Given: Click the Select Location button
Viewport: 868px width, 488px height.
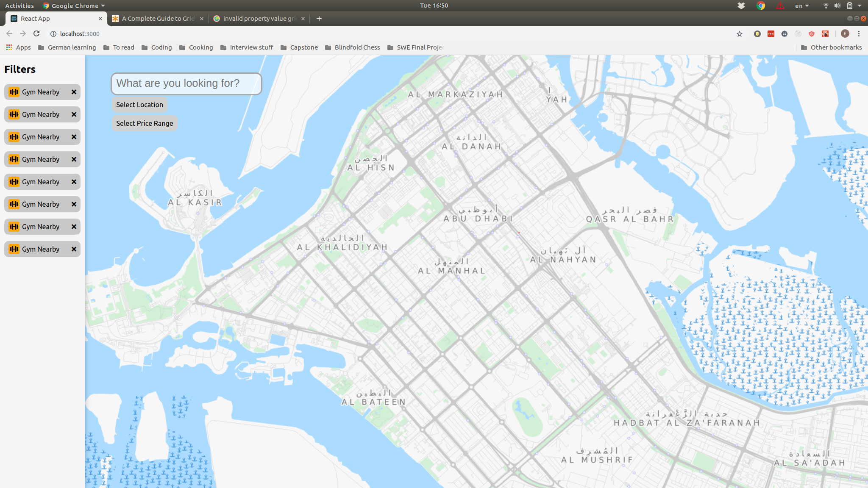Looking at the screenshot, I should 139,105.
